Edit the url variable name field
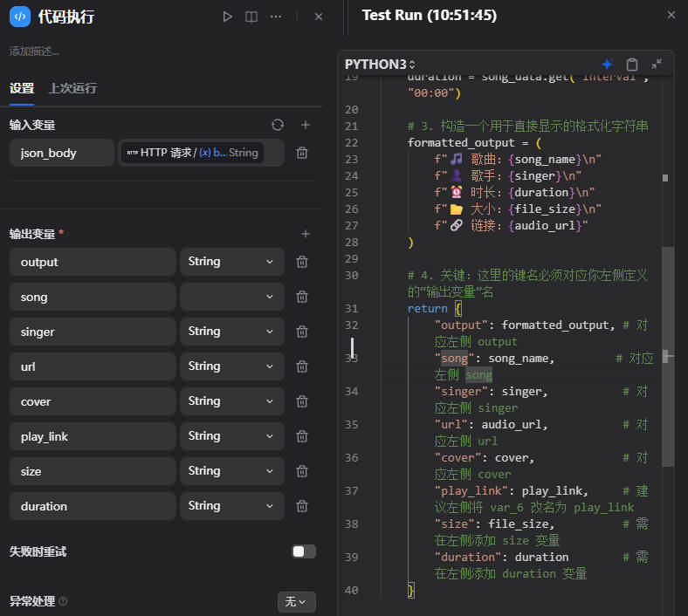 93,366
